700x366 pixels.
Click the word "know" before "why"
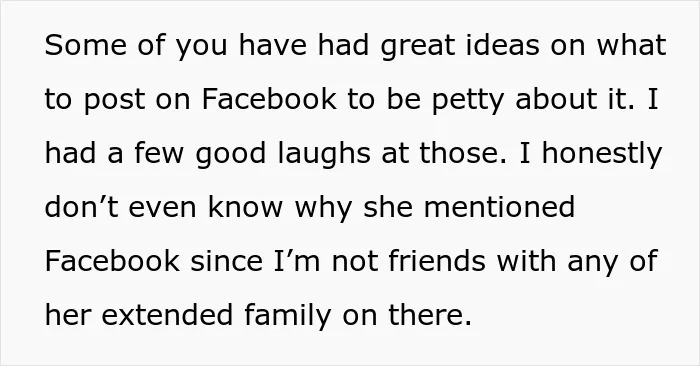click(x=246, y=206)
